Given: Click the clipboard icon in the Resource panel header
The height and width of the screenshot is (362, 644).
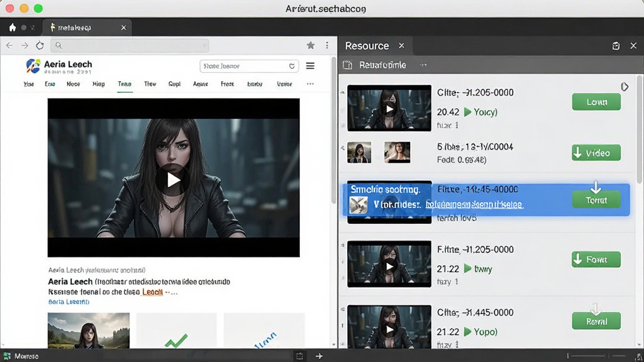Looking at the screenshot, I should coord(616,45).
